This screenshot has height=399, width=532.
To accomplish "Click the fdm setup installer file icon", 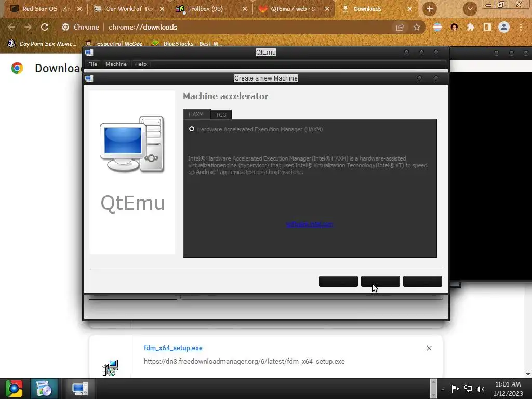I will point(110,368).
